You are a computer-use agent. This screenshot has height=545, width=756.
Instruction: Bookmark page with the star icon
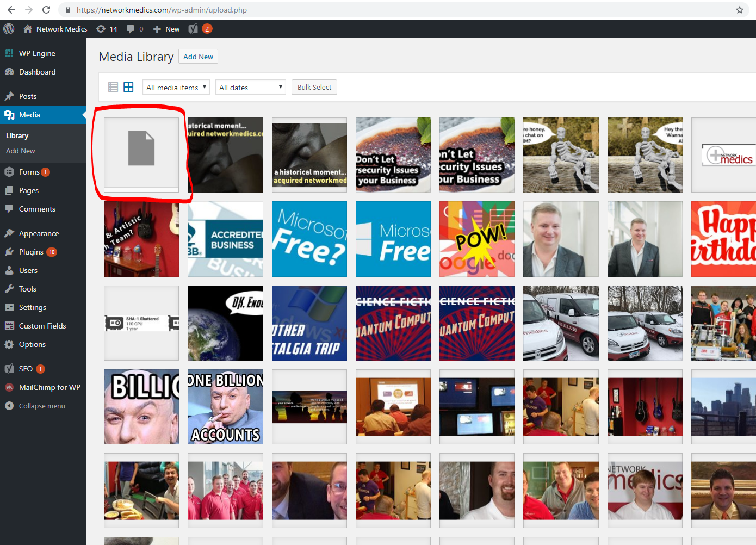[x=739, y=10]
